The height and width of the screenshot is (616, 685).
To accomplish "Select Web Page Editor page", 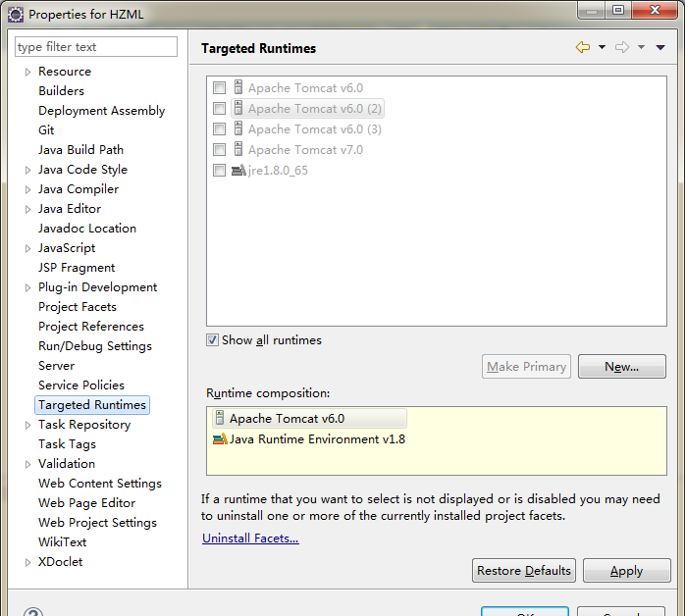I will coord(87,503).
